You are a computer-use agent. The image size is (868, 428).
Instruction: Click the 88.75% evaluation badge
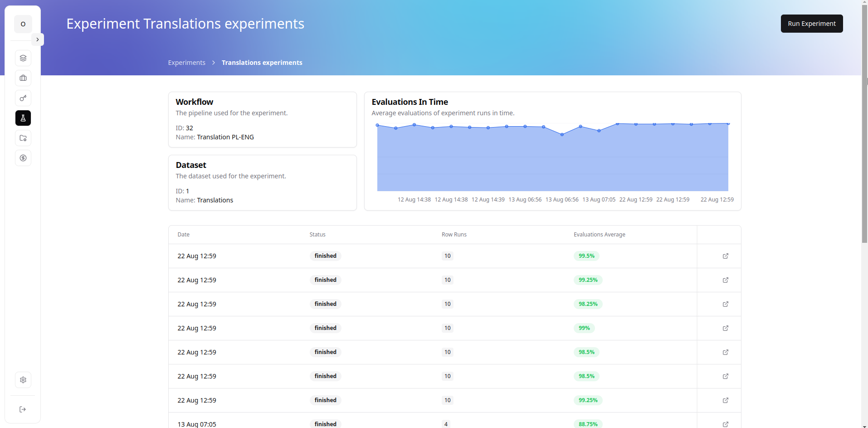coord(588,424)
